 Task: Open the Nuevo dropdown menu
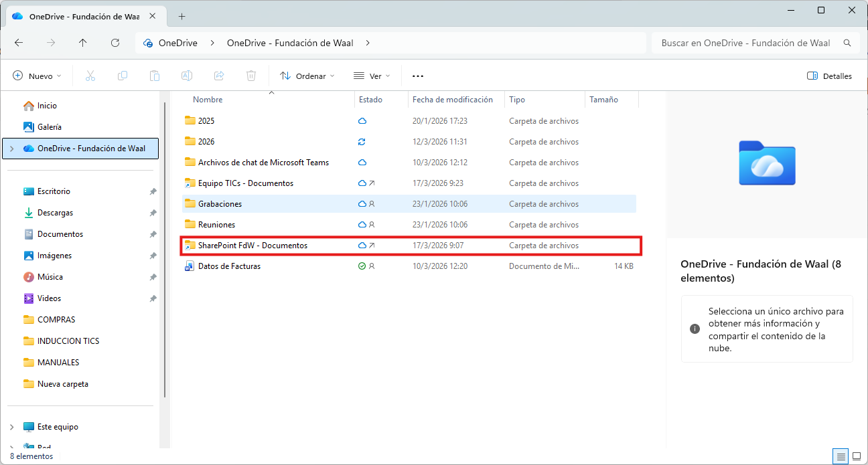point(38,76)
